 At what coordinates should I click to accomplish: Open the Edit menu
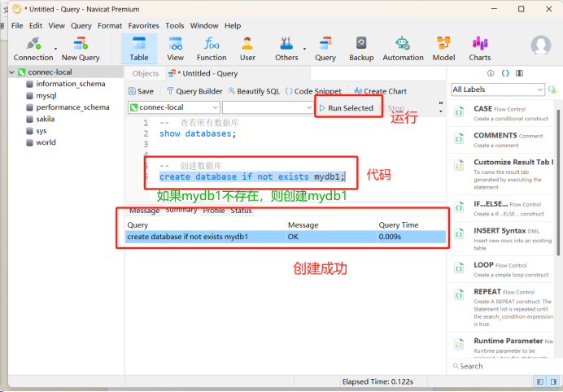(36, 26)
